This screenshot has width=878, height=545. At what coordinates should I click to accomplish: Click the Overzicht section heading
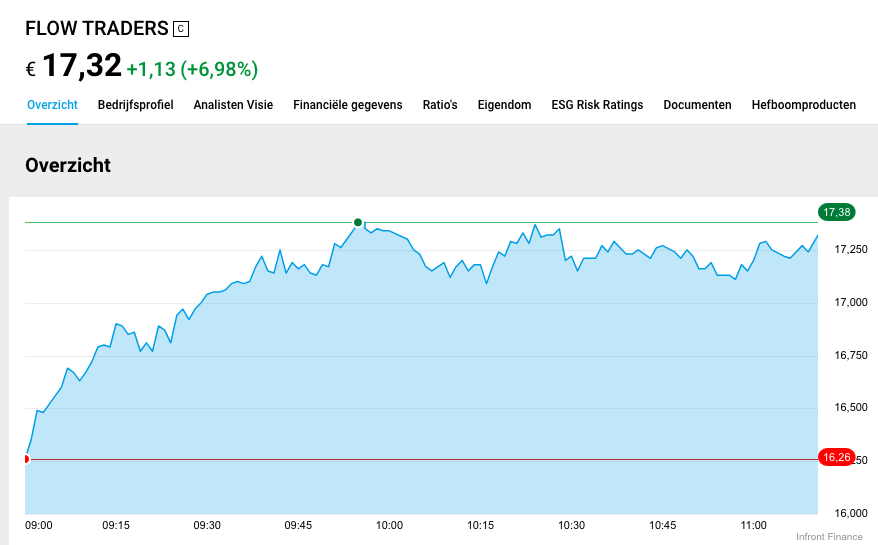pos(68,165)
